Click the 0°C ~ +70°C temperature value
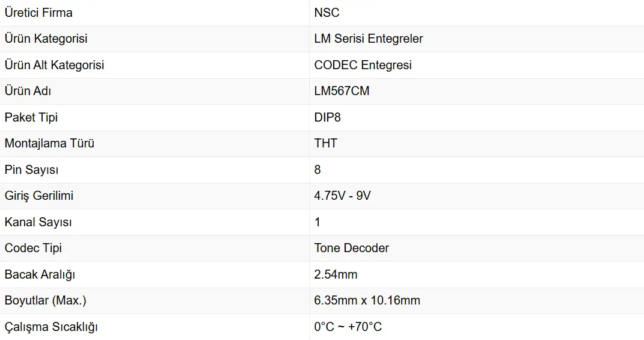Image resolution: width=644 pixels, height=340 pixels. (x=348, y=327)
